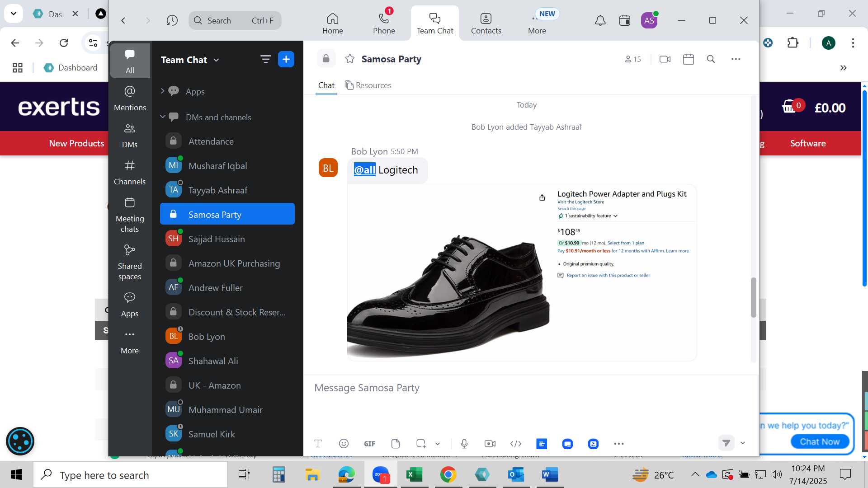Insert a code snippet
Image resolution: width=868 pixels, height=488 pixels.
click(515, 444)
